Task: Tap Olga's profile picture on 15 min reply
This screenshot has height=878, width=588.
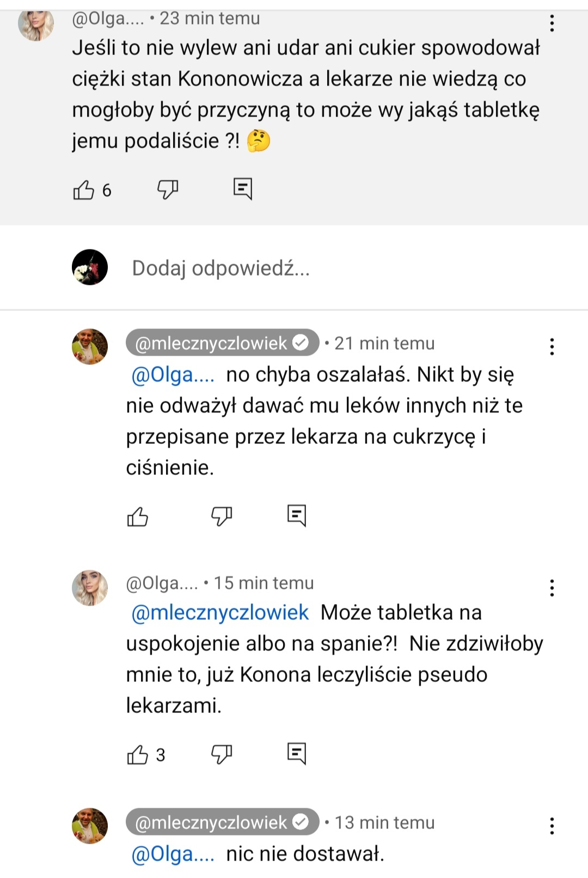Action: 90,588
